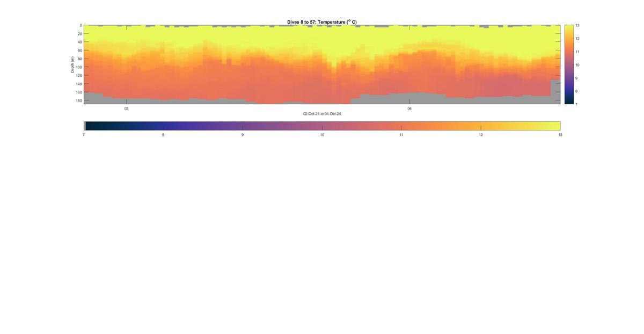644x334 pixels.
Task: Pick tick '9' under the horizontal colorbar
Action: point(243,135)
